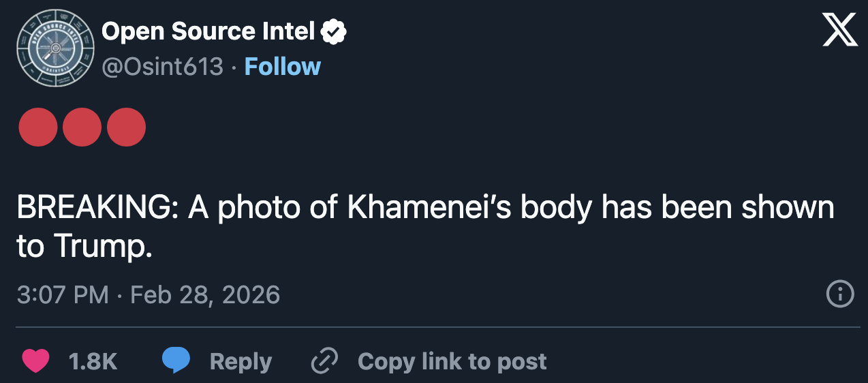Click the middle red circle emoji

pos(82,127)
